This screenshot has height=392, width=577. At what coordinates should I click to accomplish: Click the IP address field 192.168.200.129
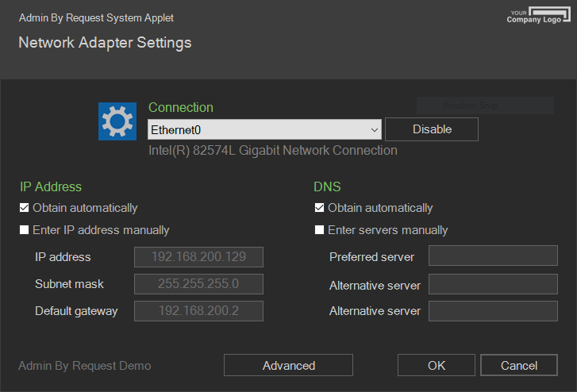pos(198,257)
